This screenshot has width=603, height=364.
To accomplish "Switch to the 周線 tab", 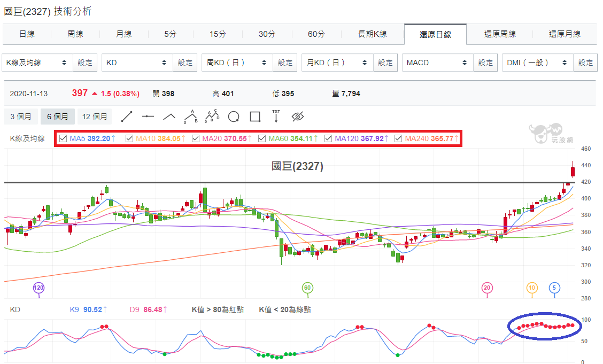I will point(75,34).
